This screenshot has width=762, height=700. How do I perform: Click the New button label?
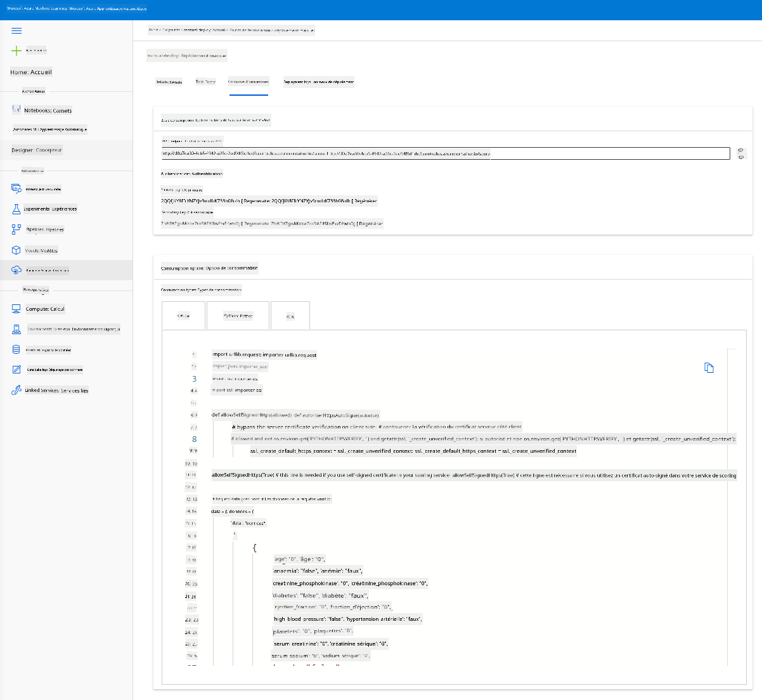[x=36, y=51]
